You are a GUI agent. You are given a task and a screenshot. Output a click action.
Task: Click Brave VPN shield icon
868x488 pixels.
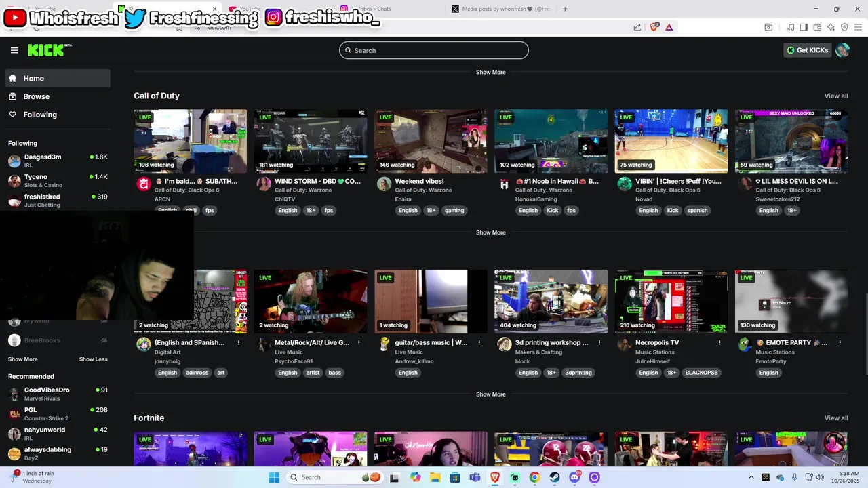[844, 27]
